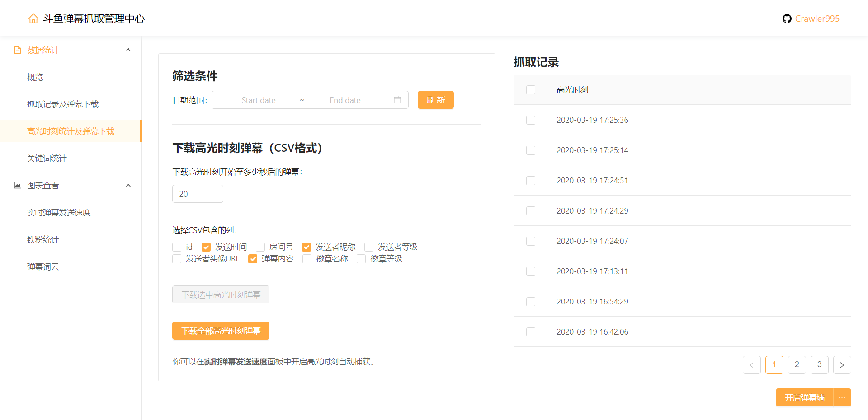Click the End date field
The height and width of the screenshot is (420, 868).
345,100
